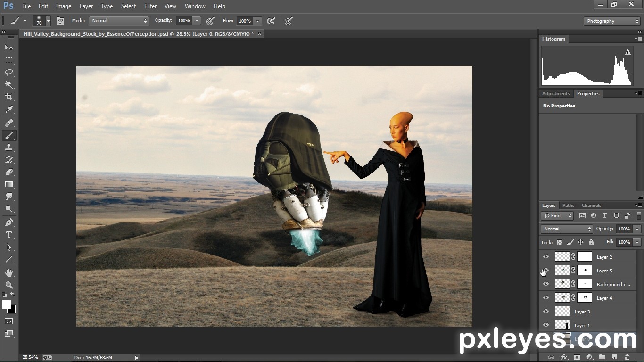
Task: Toggle pressure for size
Action: pos(289,21)
